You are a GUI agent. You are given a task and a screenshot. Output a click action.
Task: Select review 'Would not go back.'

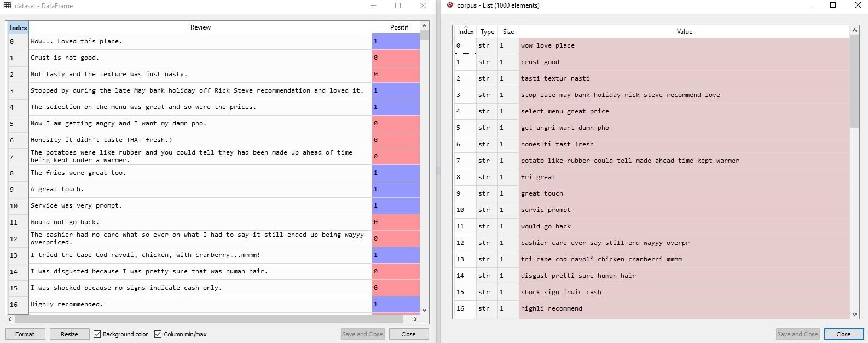click(200, 222)
